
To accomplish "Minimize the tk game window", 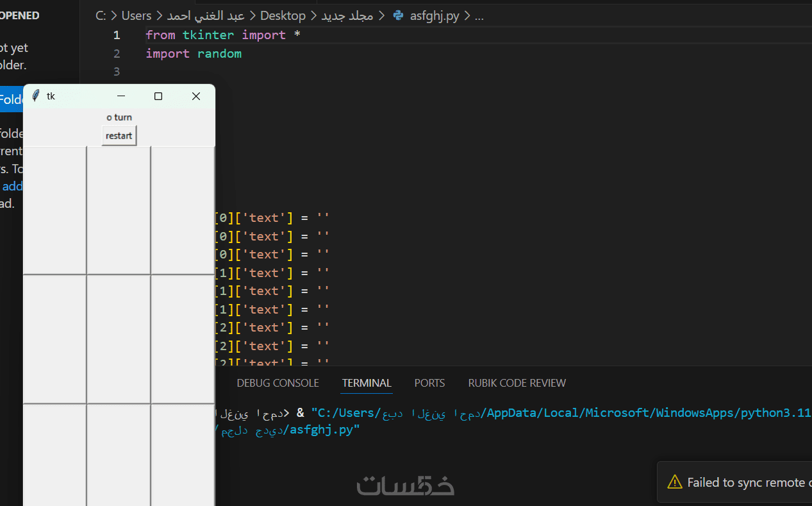I will click(120, 96).
